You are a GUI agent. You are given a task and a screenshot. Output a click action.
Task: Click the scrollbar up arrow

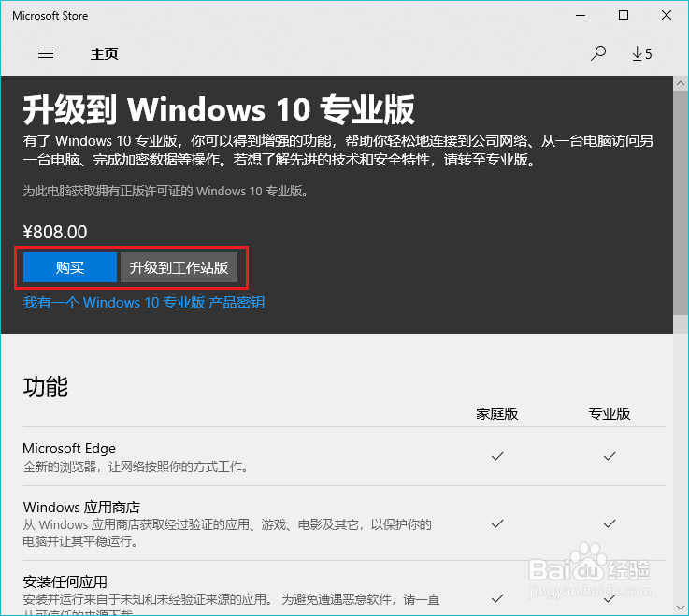[x=681, y=83]
